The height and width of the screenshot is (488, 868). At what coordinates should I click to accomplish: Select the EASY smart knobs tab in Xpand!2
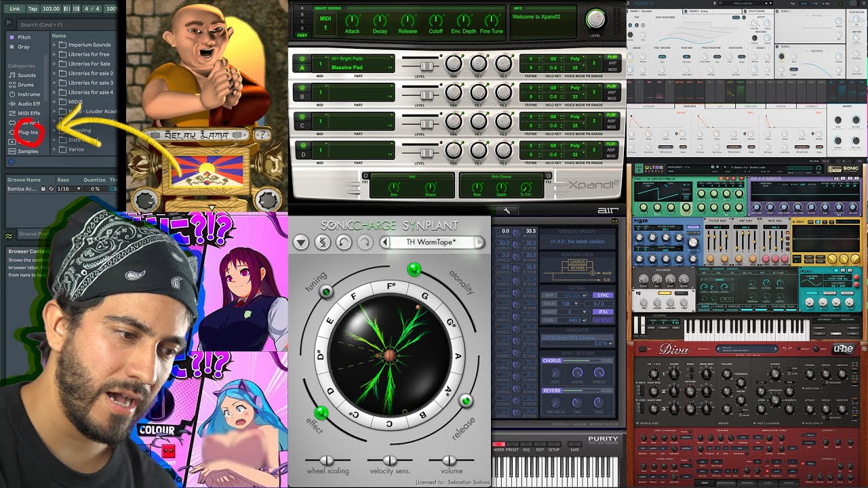pyautogui.click(x=302, y=35)
